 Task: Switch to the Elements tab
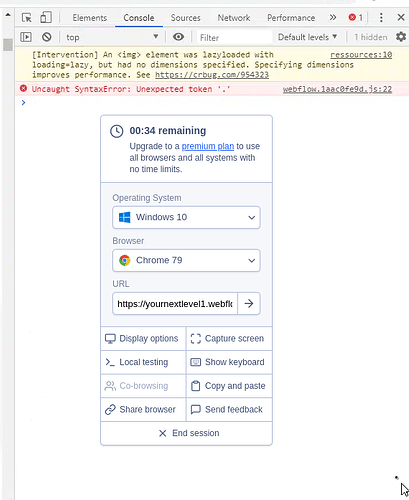click(x=90, y=18)
